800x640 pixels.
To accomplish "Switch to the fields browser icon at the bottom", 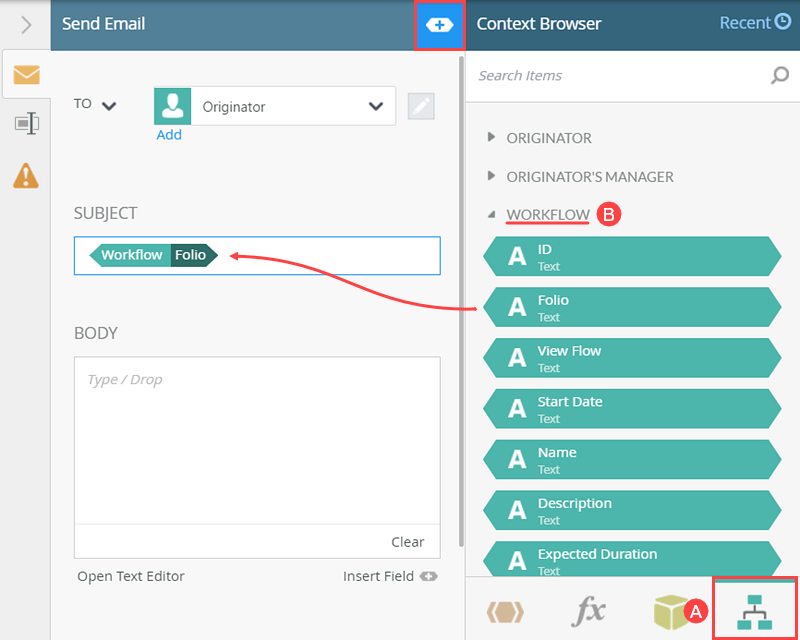I will click(x=505, y=612).
